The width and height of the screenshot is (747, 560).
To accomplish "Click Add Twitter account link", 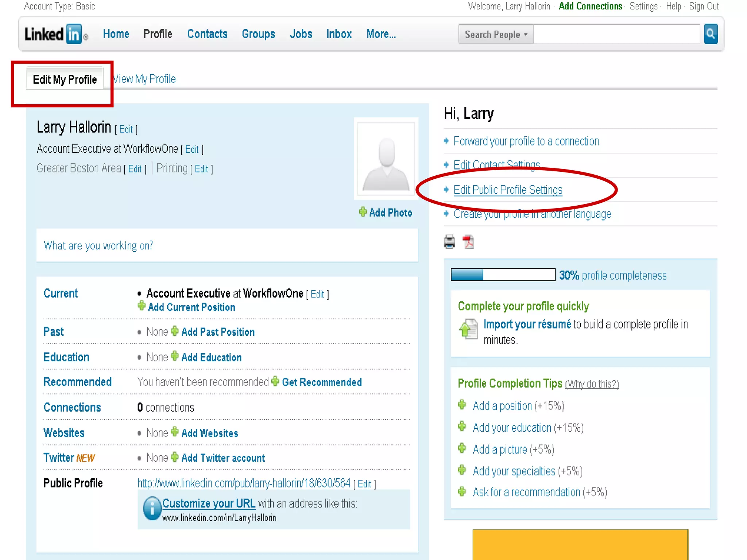I will point(223,458).
